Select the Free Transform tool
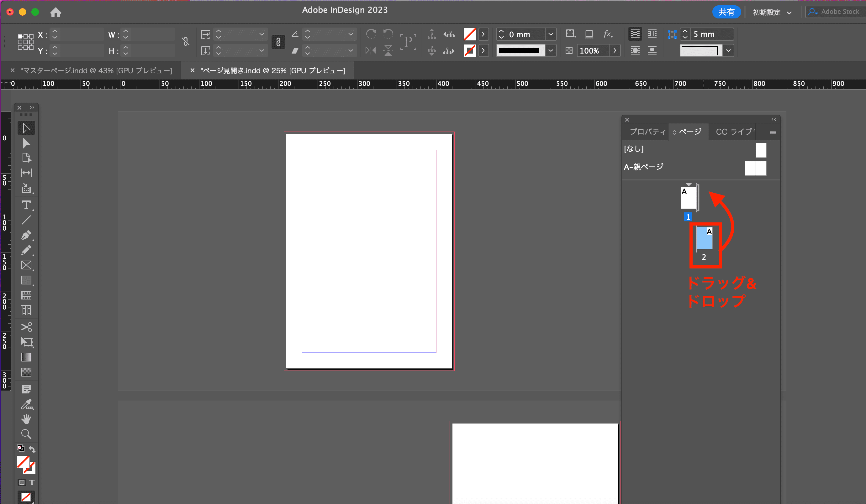This screenshot has height=504, width=866. coord(26,342)
